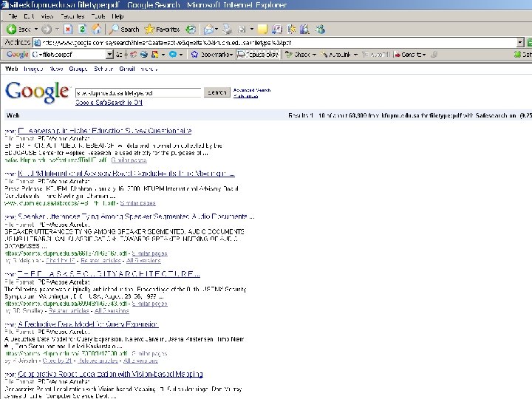
Task: Open the Send to menu
Action: pyautogui.click(x=410, y=54)
